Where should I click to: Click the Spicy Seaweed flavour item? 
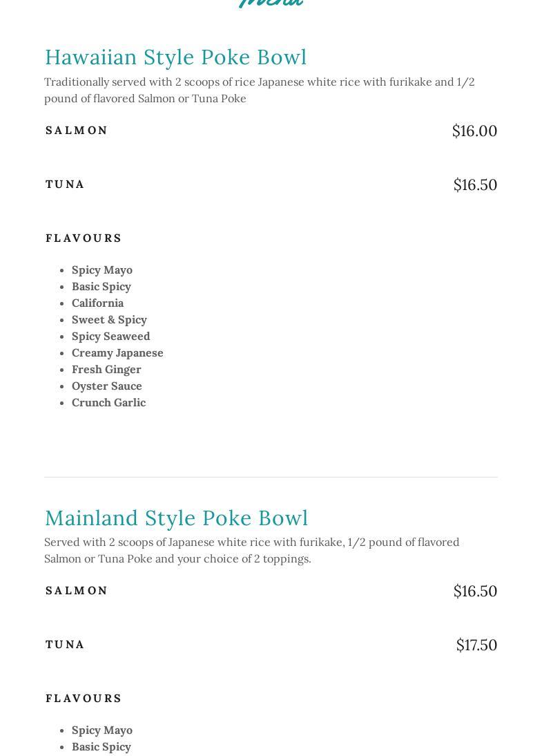click(x=110, y=336)
